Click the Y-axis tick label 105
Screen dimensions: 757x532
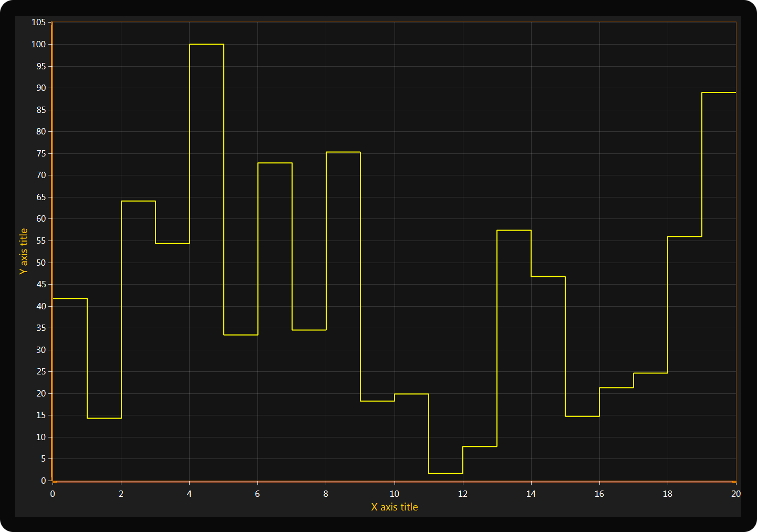click(x=39, y=22)
